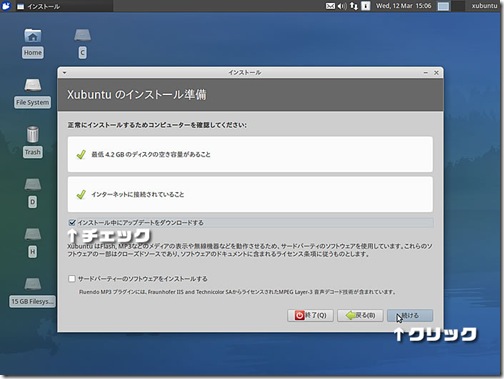Viewport: 504px width, 379px height.
Task: Click the green check beside internet connection
Action: 81,194
